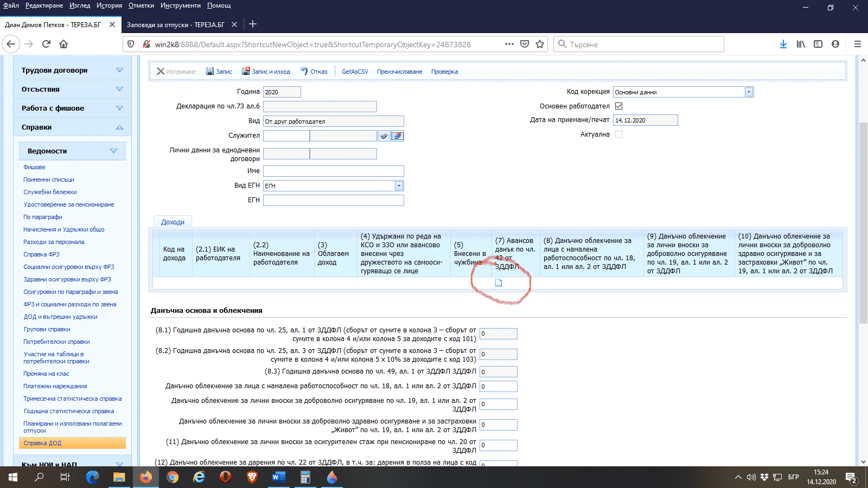Open Windows notification center icon

(x=850, y=477)
